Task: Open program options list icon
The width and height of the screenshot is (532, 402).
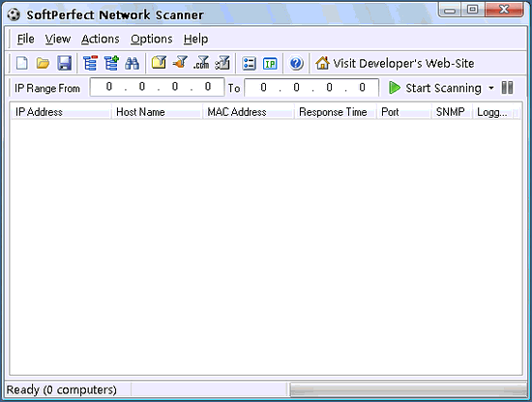Action: click(x=249, y=64)
